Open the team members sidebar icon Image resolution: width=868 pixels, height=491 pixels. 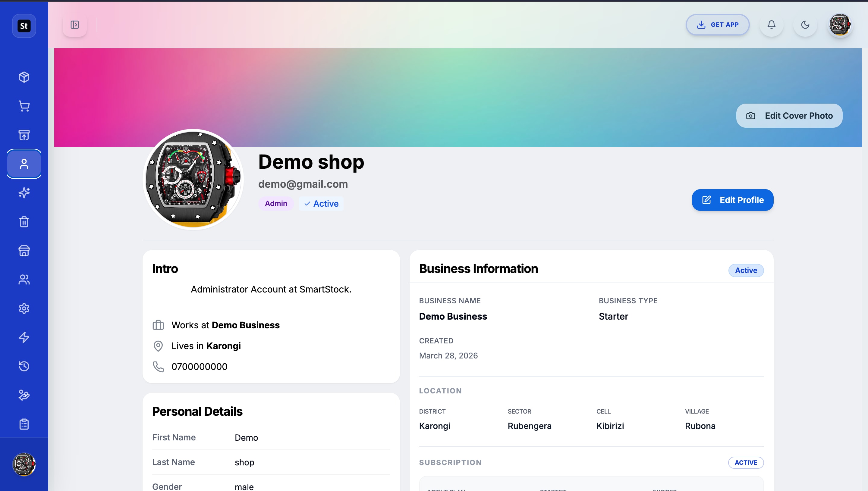coord(24,280)
